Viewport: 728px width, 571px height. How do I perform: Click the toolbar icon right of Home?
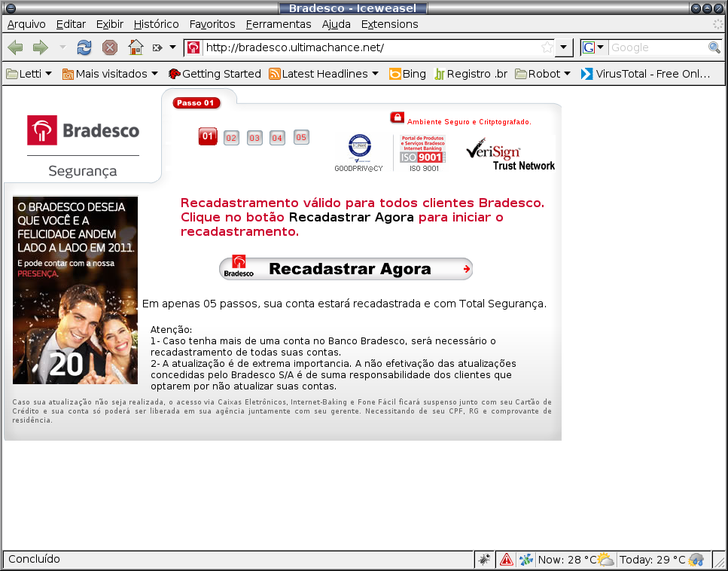click(157, 47)
